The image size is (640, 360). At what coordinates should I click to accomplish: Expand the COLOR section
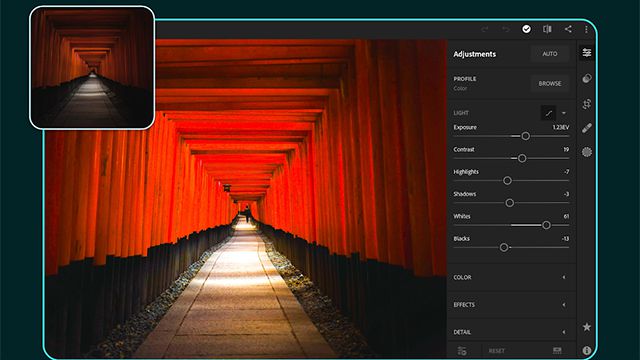pyautogui.click(x=511, y=277)
